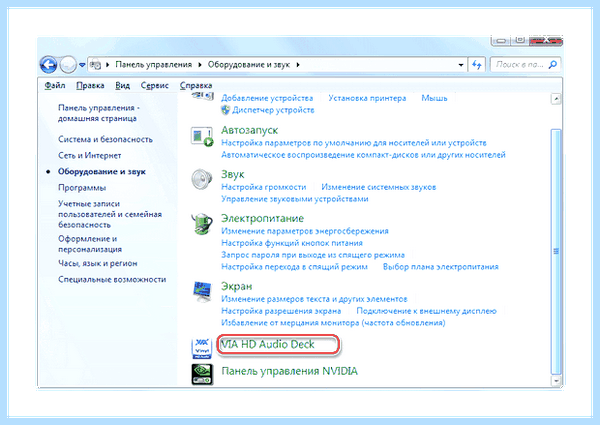Viewport: 600px width, 425px height.
Task: Click Подключение к внешнему дисплею link
Action: (x=426, y=311)
